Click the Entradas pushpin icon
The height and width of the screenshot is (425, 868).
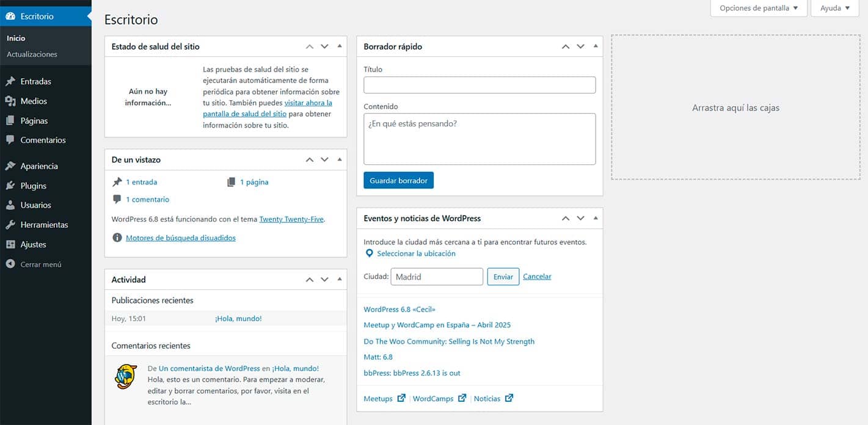click(10, 81)
